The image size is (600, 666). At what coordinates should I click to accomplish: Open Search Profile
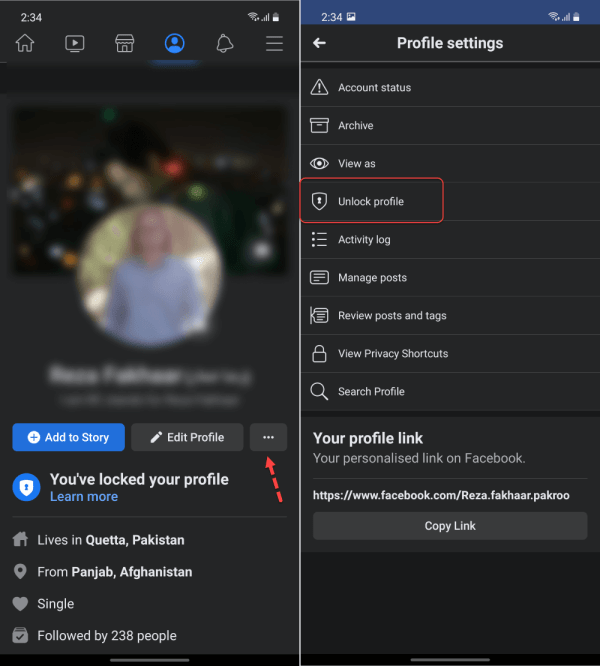coord(450,392)
